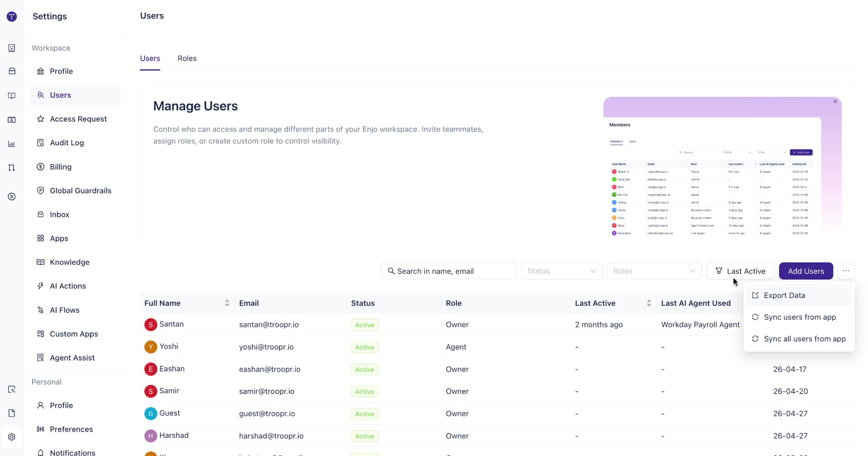Click email santan@troopr.io
Image resolution: width=868 pixels, height=456 pixels.
[x=269, y=325]
